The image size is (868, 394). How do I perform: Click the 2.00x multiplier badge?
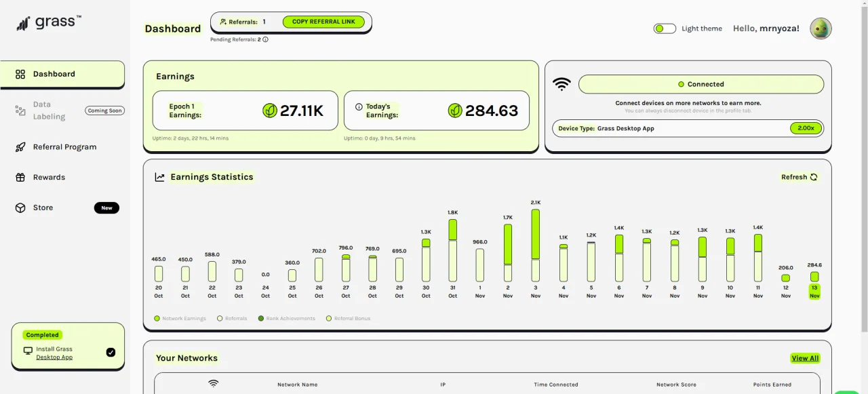click(806, 128)
